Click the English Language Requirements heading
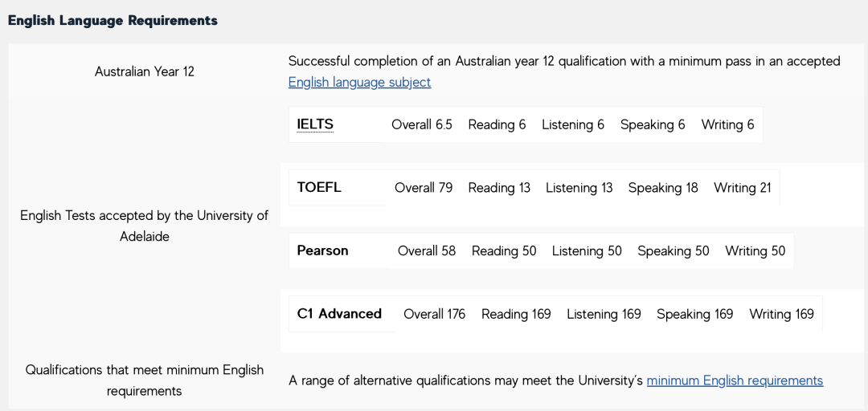Image resolution: width=868 pixels, height=411 pixels. pos(113,20)
